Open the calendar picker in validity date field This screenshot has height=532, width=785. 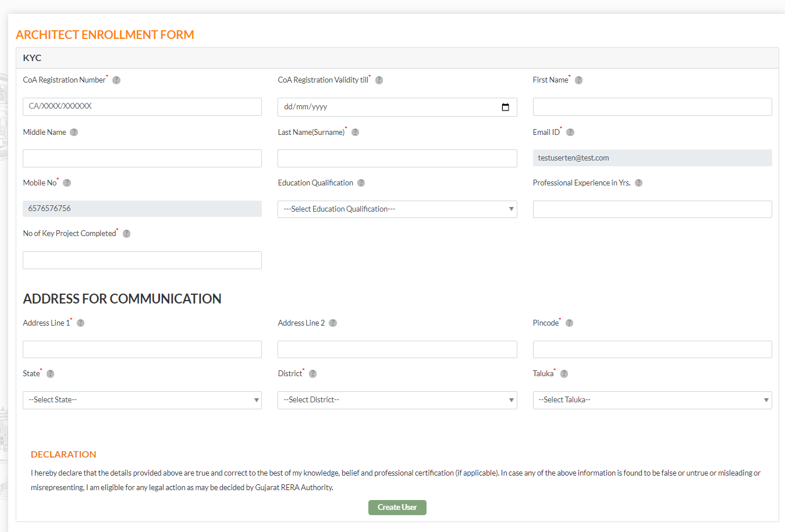(505, 107)
